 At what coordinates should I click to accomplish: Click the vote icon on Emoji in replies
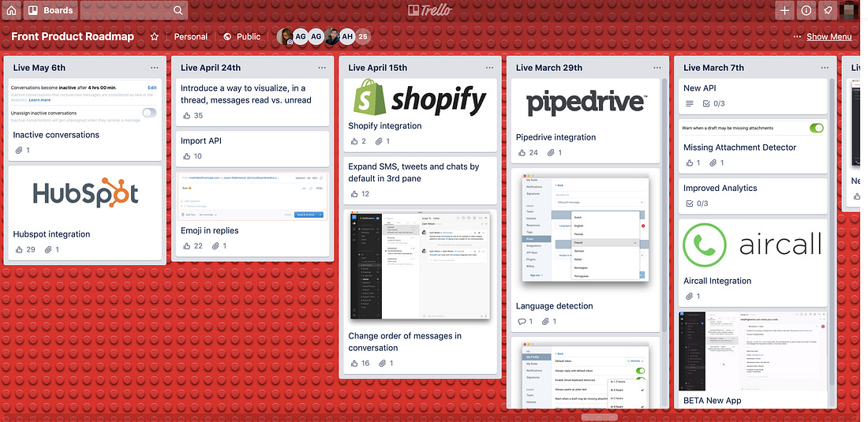[186, 245]
